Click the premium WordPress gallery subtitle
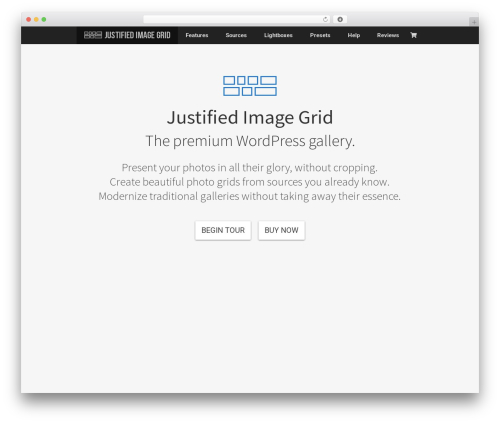 250,141
